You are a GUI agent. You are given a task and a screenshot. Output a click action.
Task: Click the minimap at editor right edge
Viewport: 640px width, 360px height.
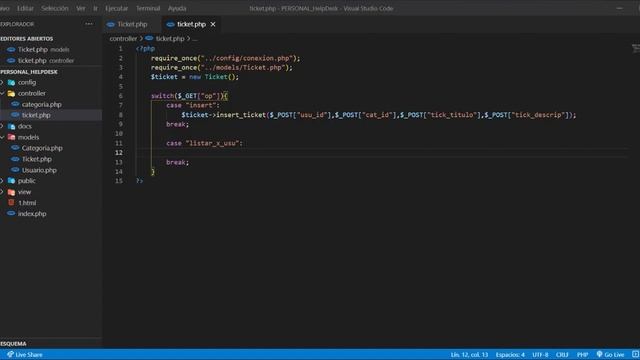(x=635, y=49)
